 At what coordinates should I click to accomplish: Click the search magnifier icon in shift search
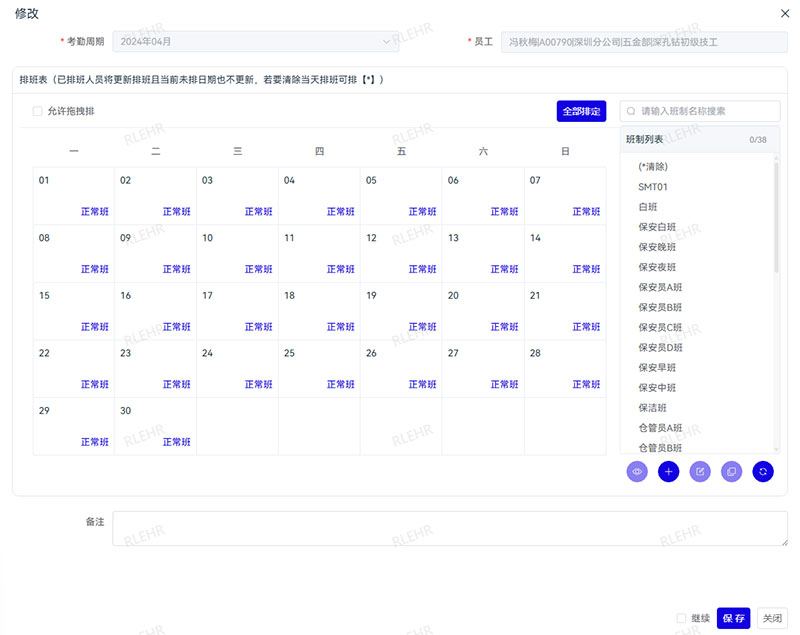pos(631,111)
